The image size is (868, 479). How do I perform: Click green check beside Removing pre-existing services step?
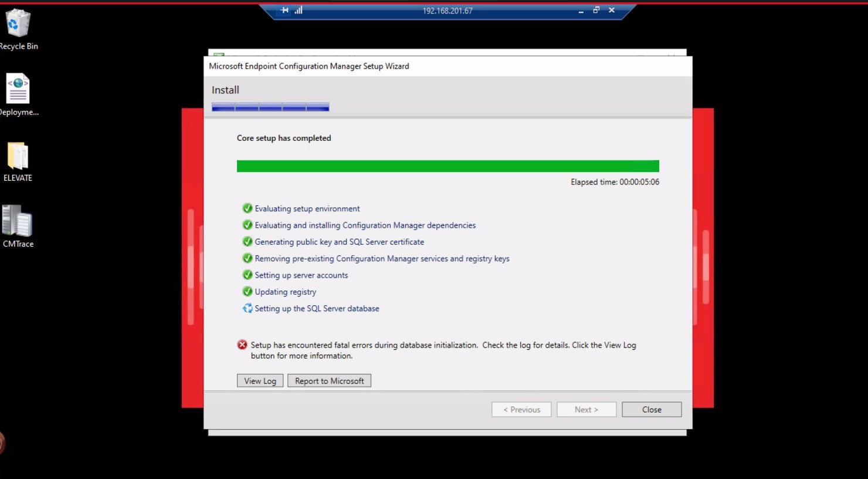[x=247, y=258]
